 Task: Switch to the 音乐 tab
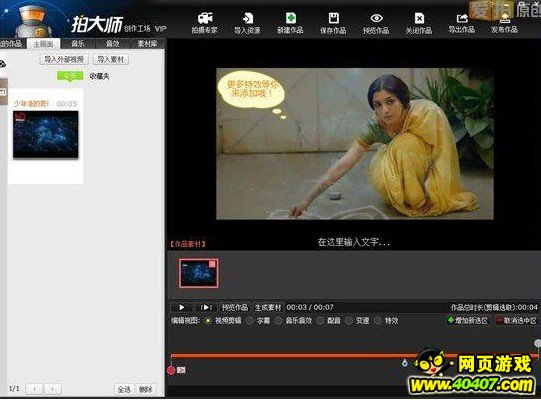tap(78, 43)
